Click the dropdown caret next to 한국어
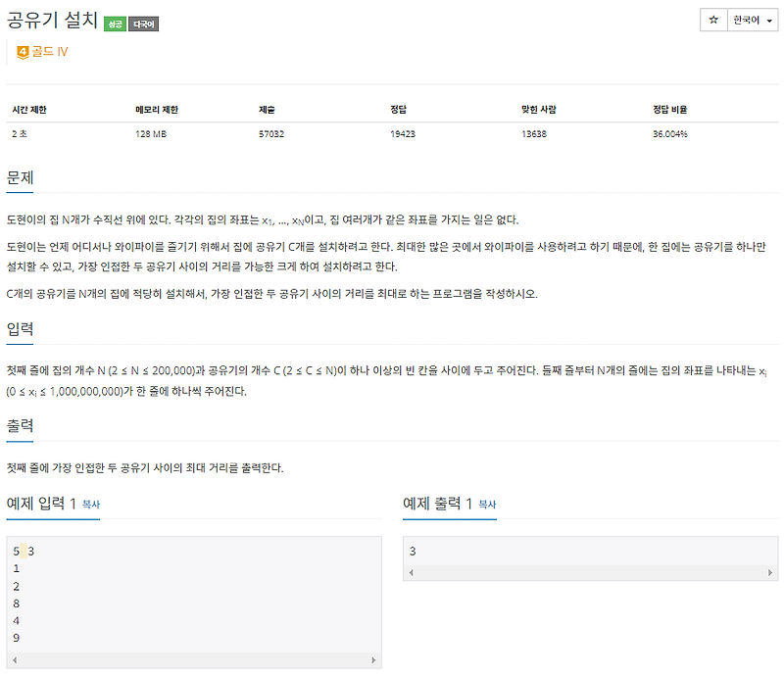 (x=769, y=21)
